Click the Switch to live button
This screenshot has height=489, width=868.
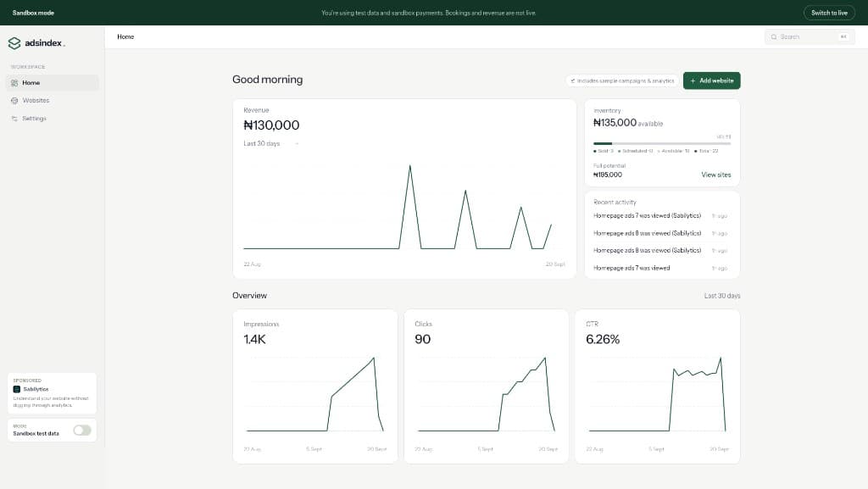point(829,13)
